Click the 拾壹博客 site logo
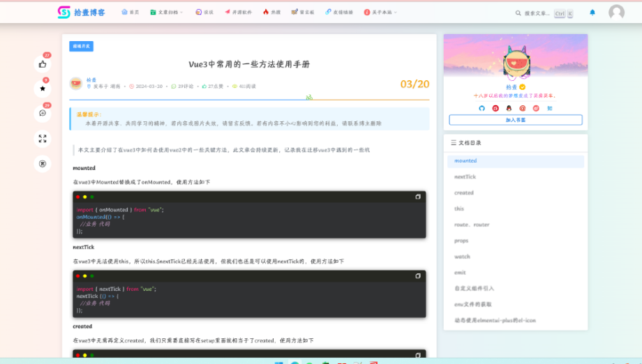The height and width of the screenshot is (364, 642). point(81,13)
